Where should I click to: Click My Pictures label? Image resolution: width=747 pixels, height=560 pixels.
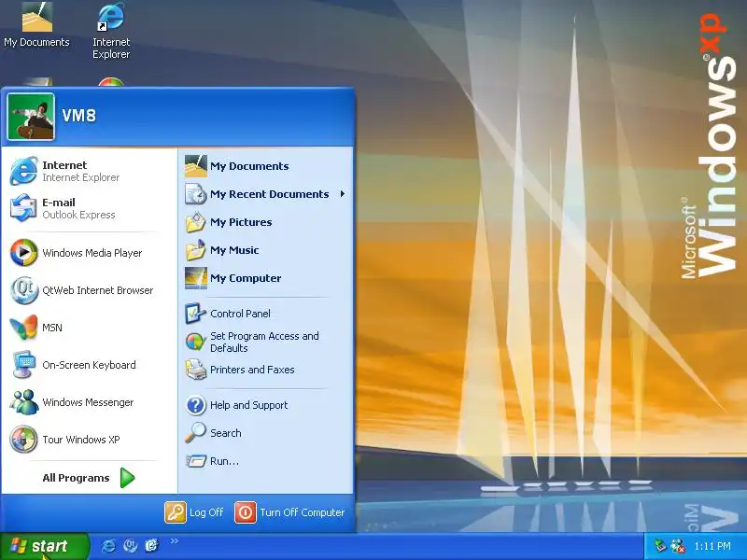pos(241,222)
